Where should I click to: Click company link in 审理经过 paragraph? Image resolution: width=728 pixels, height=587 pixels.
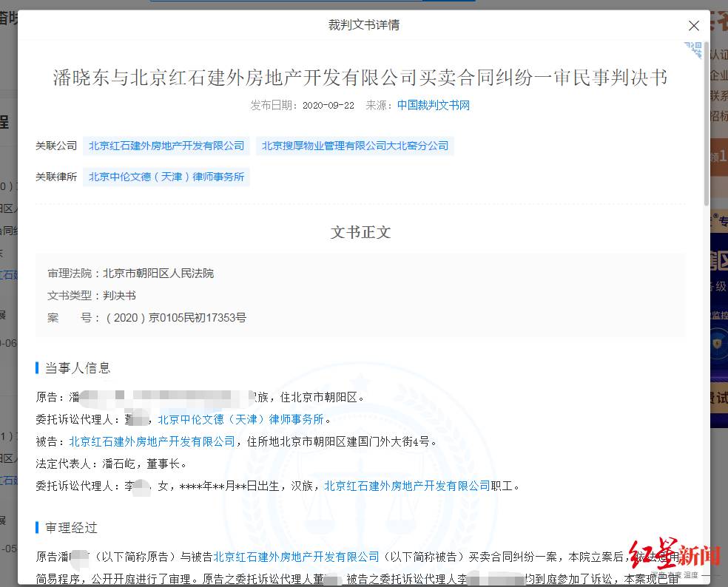pyautogui.click(x=296, y=556)
